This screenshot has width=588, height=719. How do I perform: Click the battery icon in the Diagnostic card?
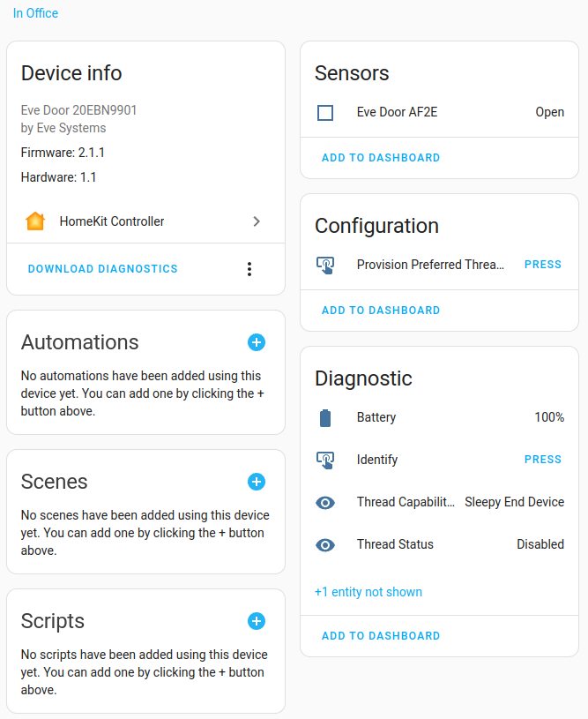point(325,416)
